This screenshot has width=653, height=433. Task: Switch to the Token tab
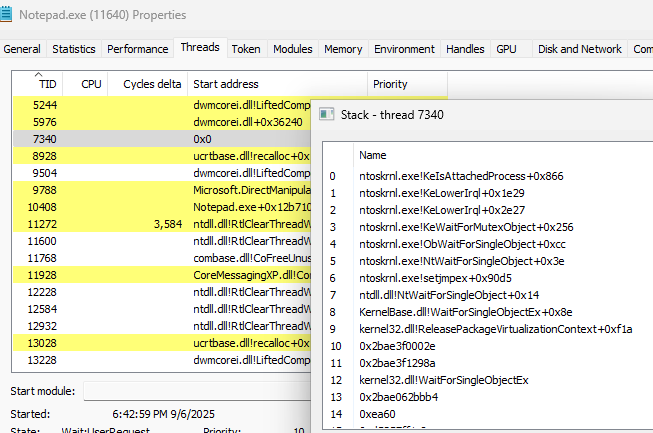tap(246, 49)
